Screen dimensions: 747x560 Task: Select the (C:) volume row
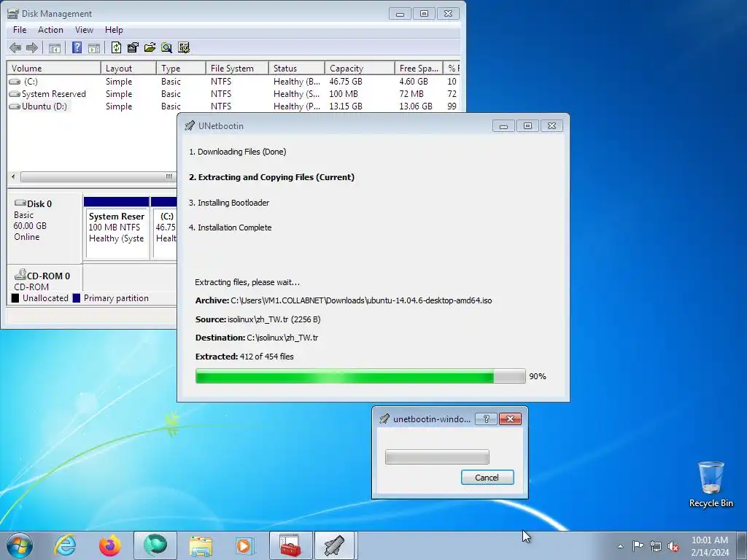233,82
